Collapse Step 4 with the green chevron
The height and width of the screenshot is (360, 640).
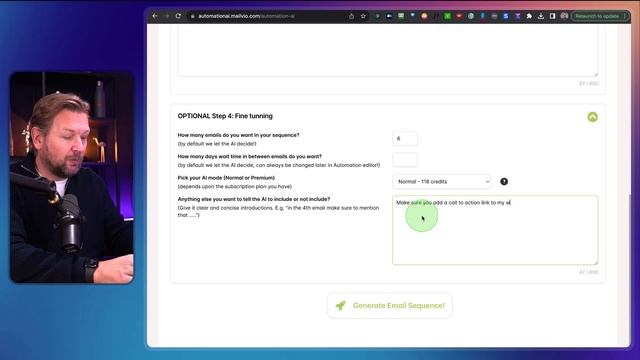tap(593, 117)
